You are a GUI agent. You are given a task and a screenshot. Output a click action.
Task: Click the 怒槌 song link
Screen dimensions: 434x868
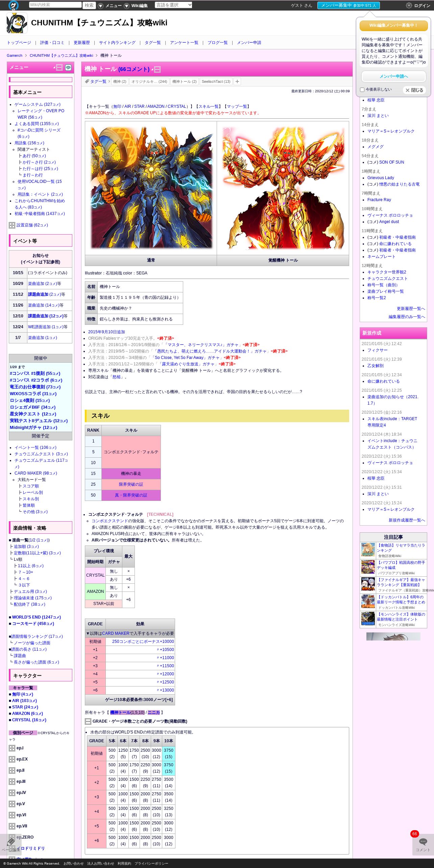click(x=116, y=377)
